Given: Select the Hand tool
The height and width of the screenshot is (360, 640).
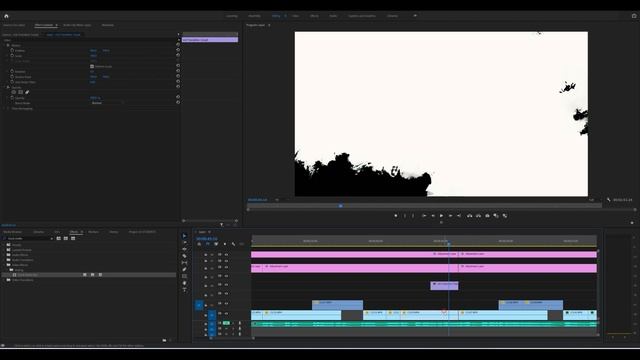Looking at the screenshot, I should tap(184, 283).
